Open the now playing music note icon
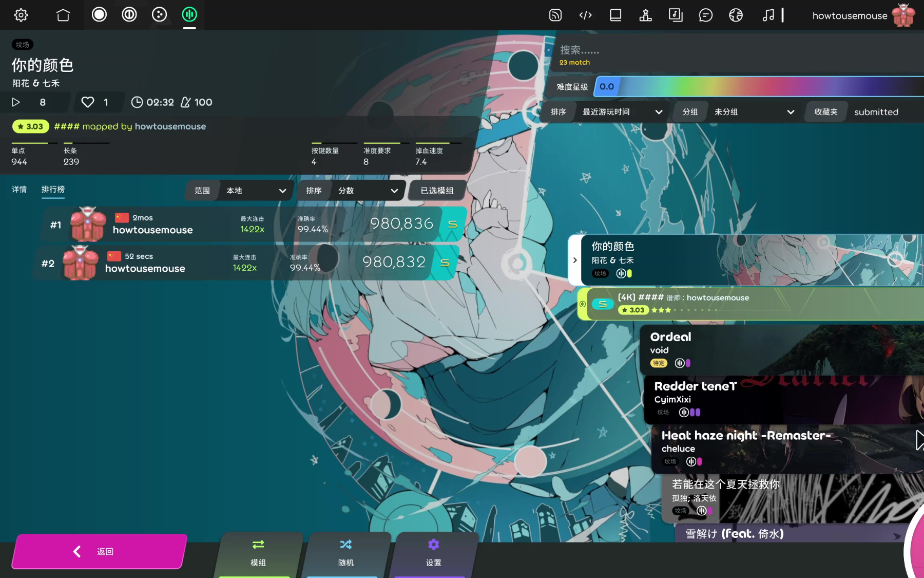 (768, 15)
